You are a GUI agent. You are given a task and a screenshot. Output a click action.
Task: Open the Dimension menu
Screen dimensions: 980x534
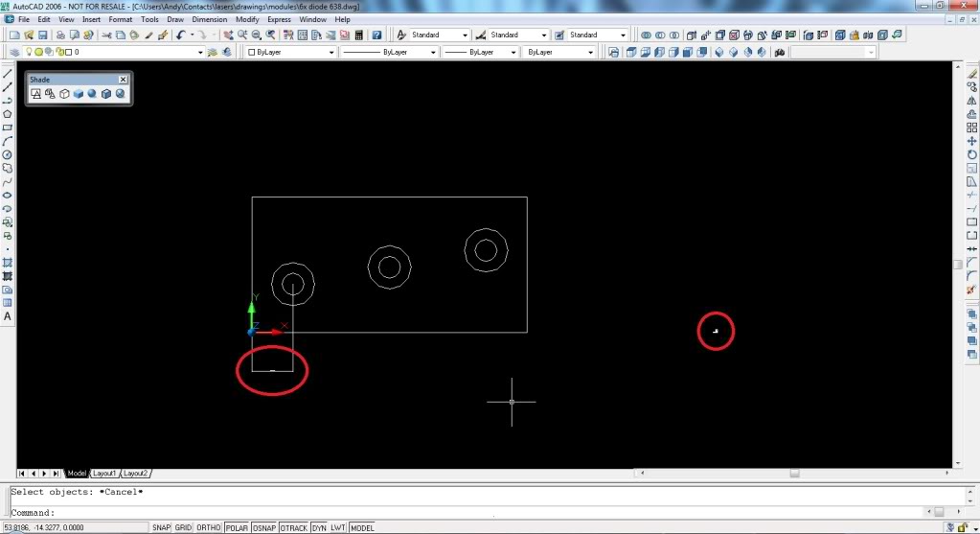tap(210, 19)
